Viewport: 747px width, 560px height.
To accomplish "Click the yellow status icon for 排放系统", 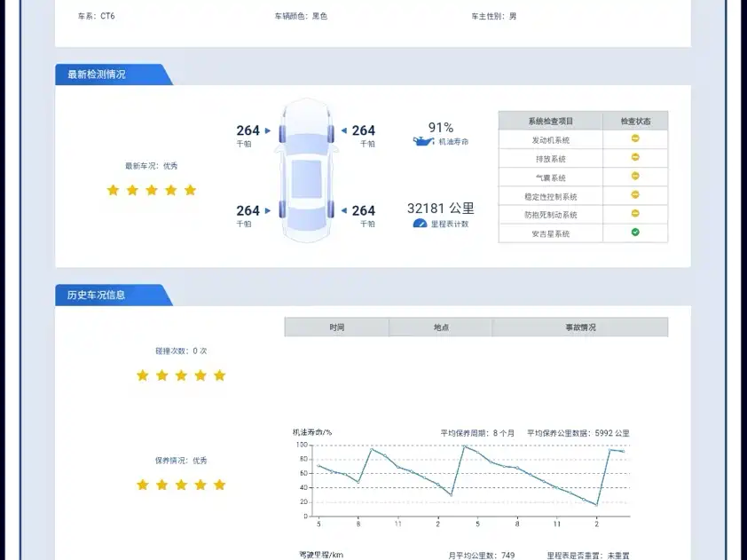I will 635,158.
